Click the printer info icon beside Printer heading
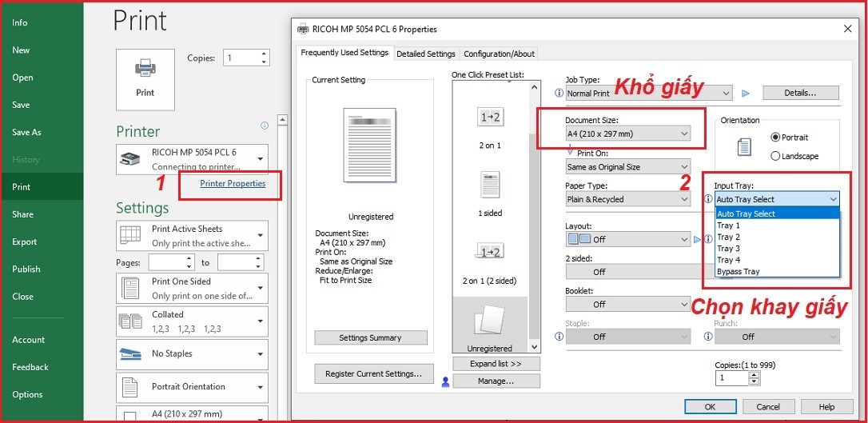This screenshot has height=423, width=868. (x=264, y=126)
